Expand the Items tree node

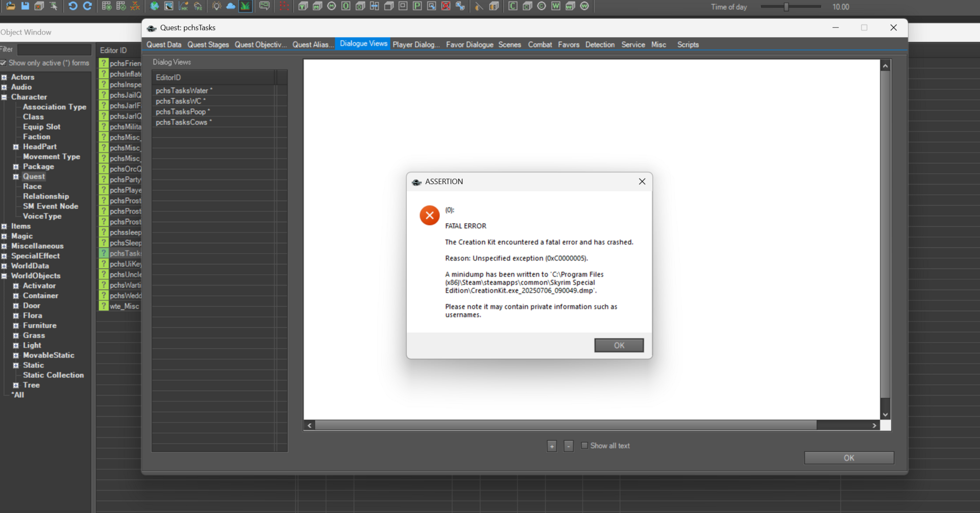coord(4,226)
